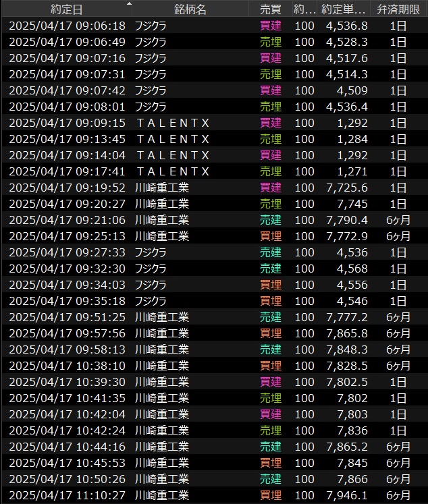Select the price 7,866

tap(352, 479)
